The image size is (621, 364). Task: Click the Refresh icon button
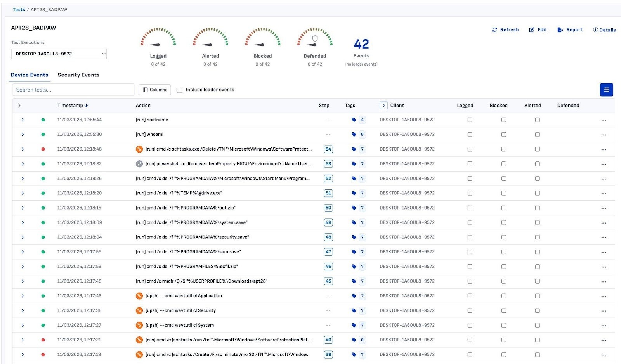pos(494,30)
